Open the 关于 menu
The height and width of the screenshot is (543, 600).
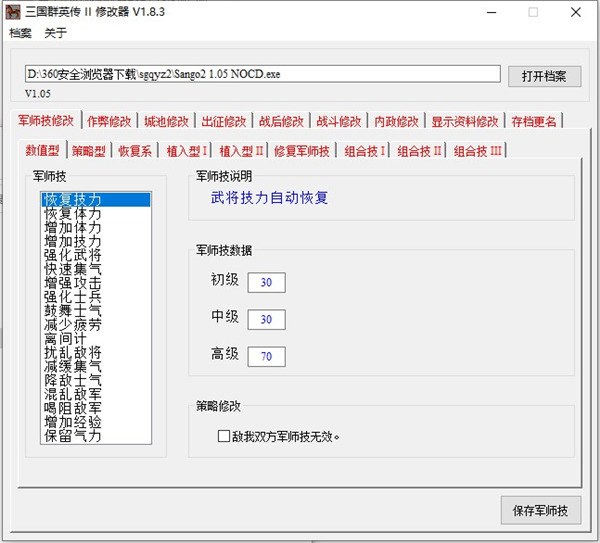point(56,33)
